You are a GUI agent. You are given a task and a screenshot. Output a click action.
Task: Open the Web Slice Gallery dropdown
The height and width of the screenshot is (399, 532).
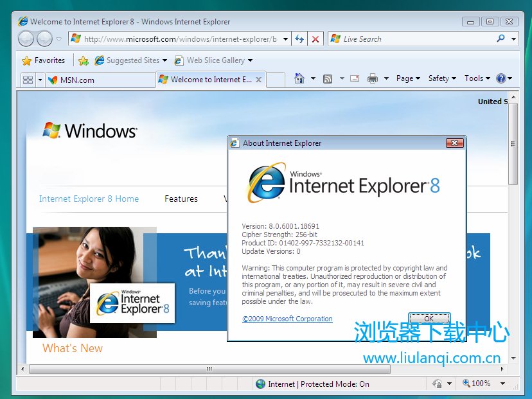213,60
